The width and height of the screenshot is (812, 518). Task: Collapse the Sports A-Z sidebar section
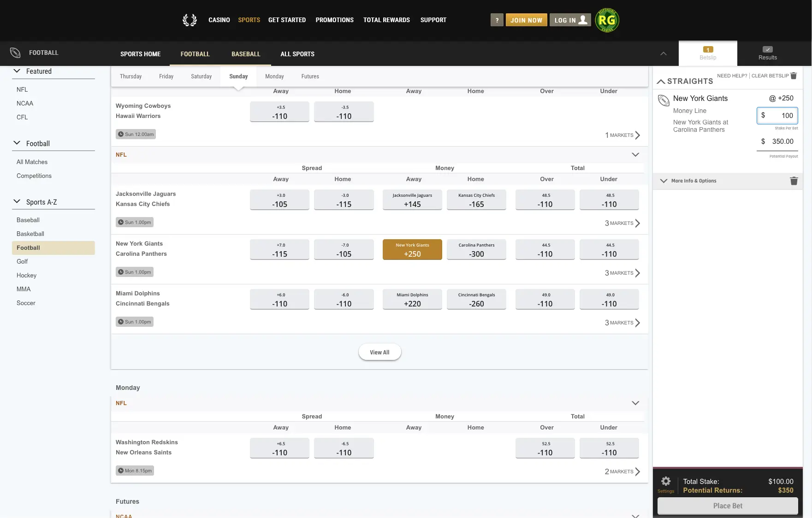[x=17, y=201]
